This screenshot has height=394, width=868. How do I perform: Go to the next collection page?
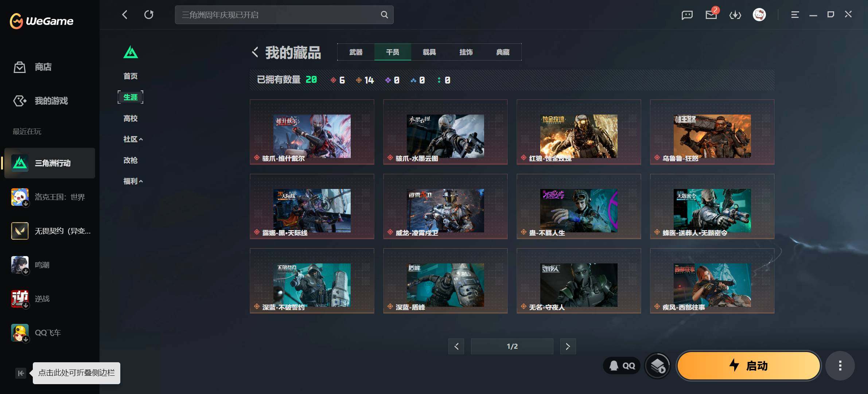tap(568, 346)
